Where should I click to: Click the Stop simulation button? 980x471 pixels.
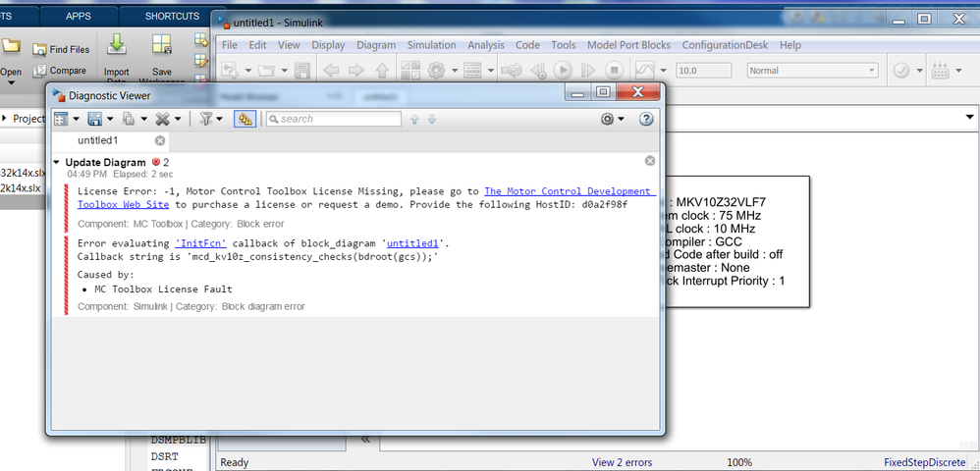pos(615,71)
